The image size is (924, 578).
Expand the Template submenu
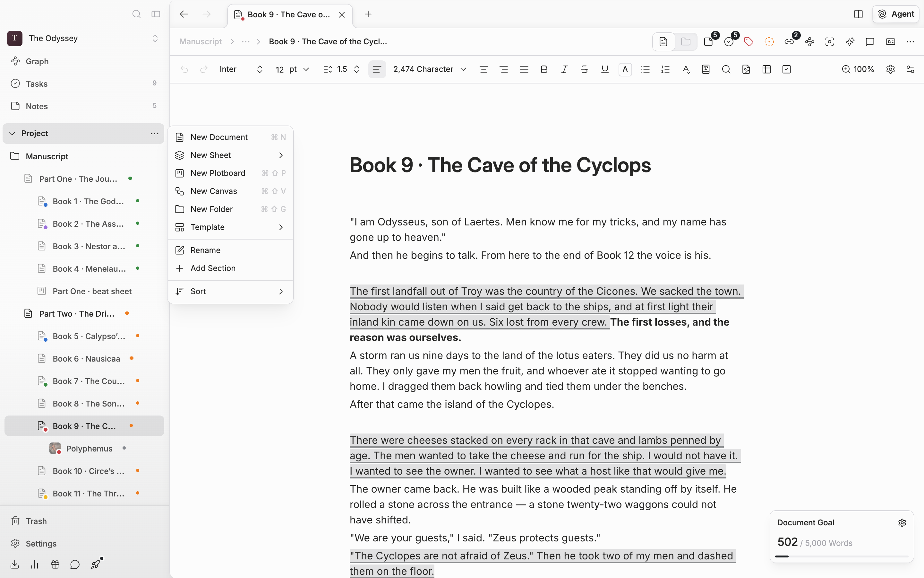pos(230,227)
